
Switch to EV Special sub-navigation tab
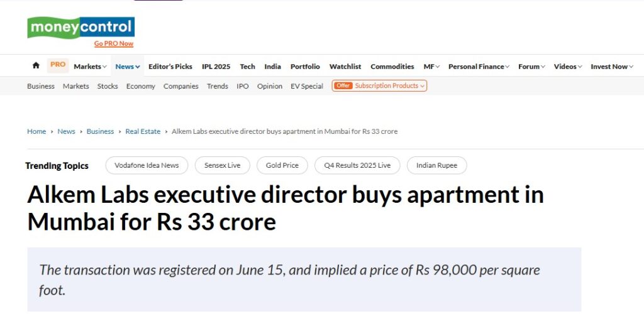tap(307, 86)
